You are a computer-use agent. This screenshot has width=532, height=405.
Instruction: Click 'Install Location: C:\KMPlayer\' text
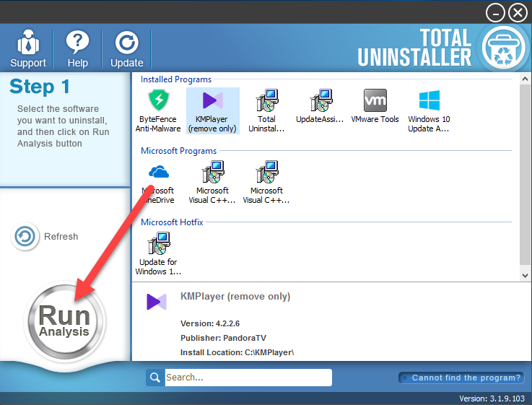tap(237, 352)
